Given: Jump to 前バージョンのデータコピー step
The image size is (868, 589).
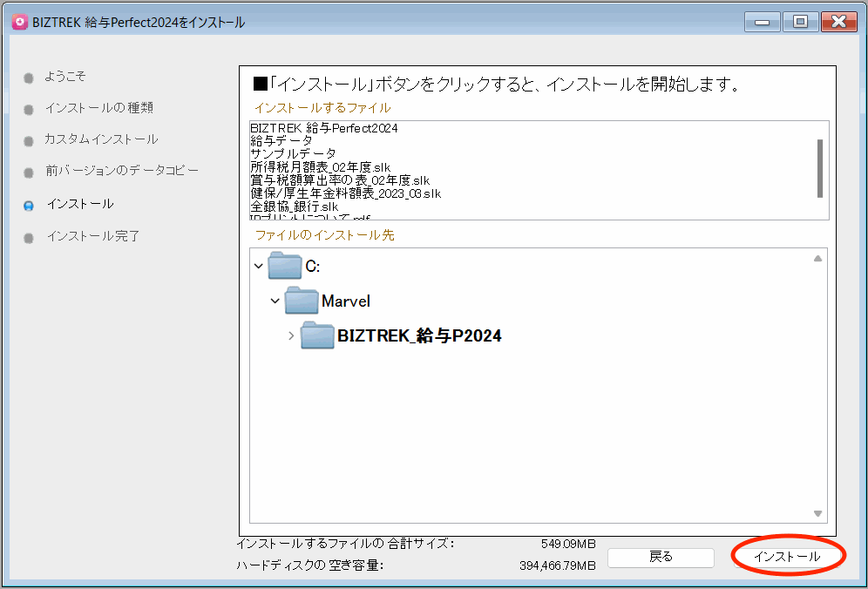Looking at the screenshot, I should [x=122, y=171].
